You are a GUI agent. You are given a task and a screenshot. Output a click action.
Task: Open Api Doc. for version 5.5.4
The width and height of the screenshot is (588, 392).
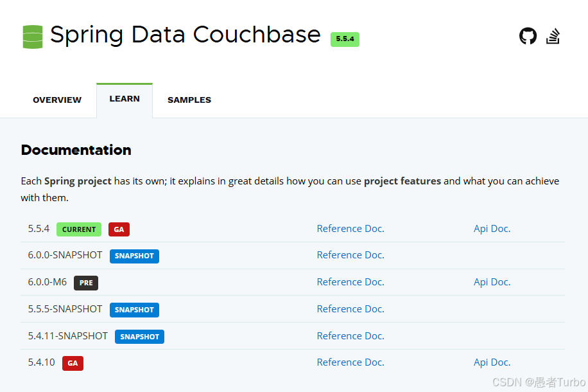492,229
